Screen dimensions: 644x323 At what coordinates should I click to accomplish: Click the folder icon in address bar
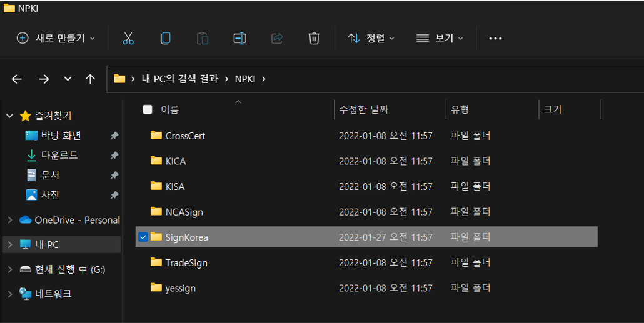(x=119, y=79)
